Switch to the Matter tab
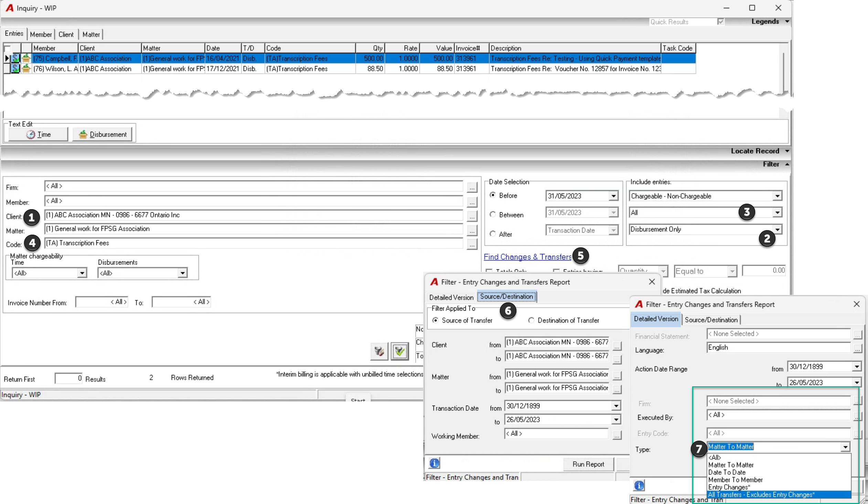 tap(91, 34)
